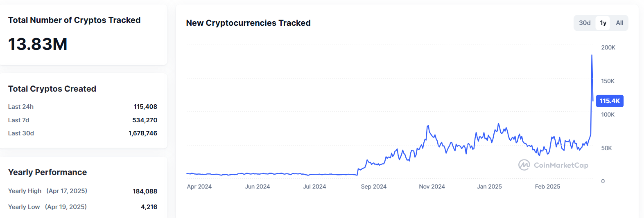Image resolution: width=644 pixels, height=218 pixels.
Task: Click the Yearly Performance heading
Action: coord(47,172)
